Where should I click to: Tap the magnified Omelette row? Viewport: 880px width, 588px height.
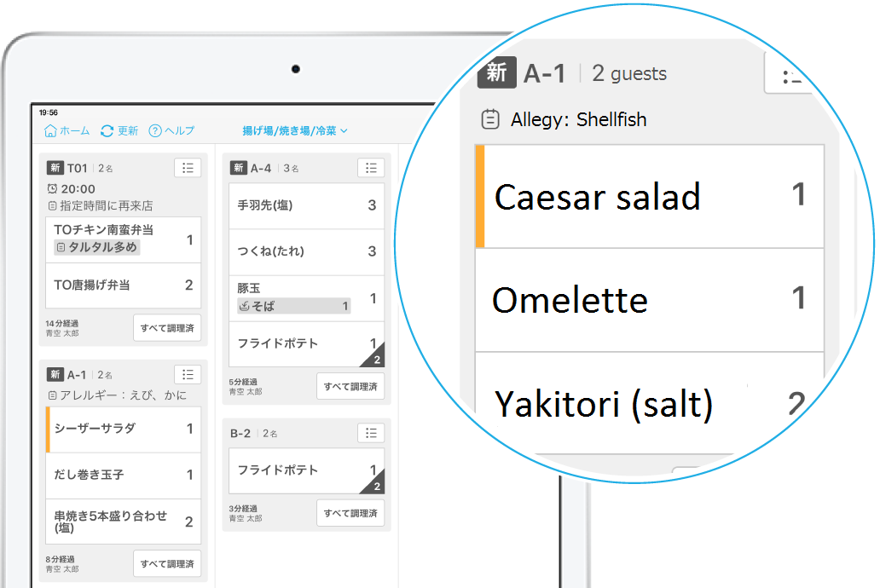coord(650,300)
